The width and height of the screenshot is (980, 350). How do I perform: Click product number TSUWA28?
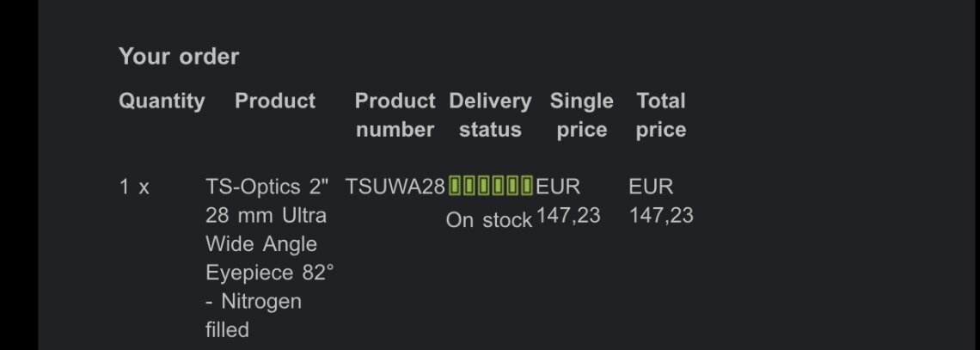[x=395, y=187]
